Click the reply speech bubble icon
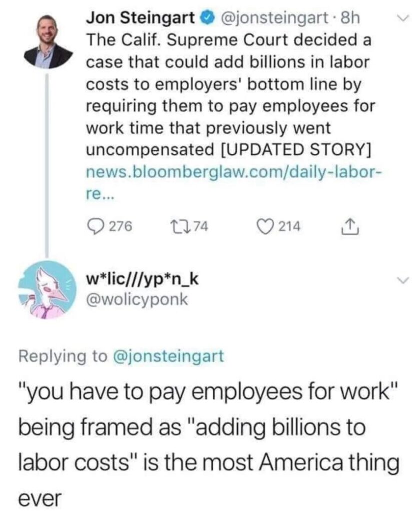 [x=95, y=226]
